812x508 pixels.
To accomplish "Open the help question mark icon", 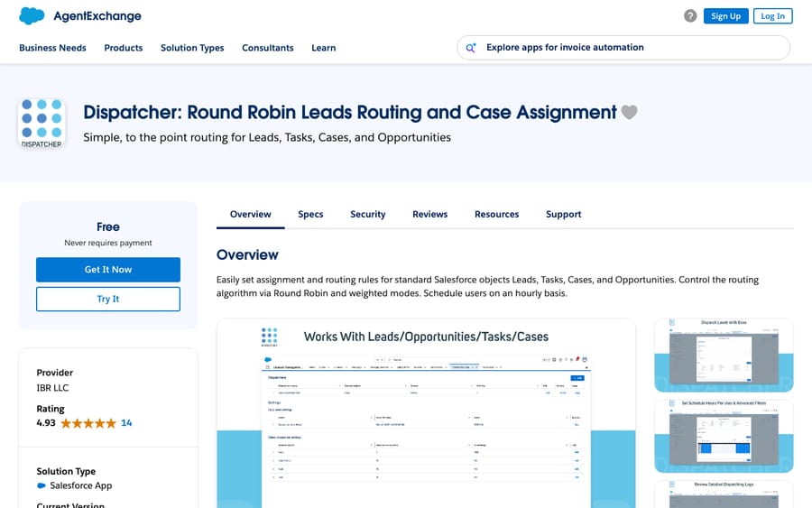I will tap(690, 16).
